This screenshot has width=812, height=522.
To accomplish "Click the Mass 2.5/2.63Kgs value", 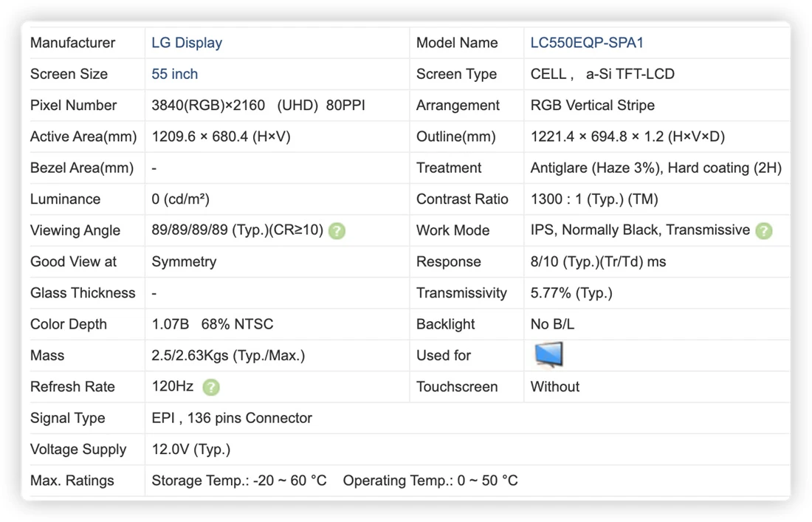I will 228,356.
